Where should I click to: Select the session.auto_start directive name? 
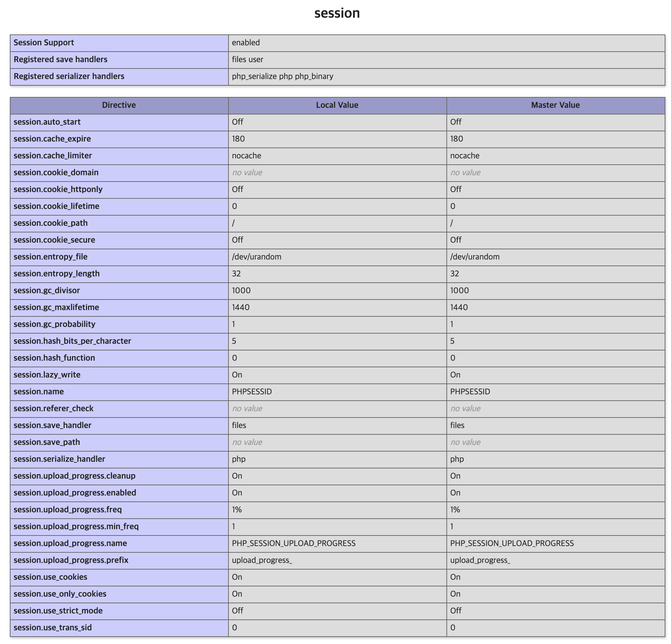(x=47, y=122)
